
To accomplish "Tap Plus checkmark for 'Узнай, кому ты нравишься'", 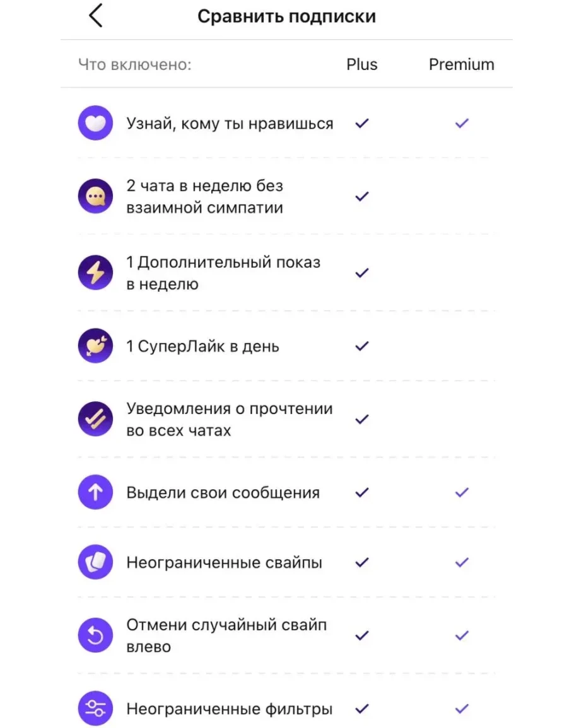I will pyautogui.click(x=361, y=124).
